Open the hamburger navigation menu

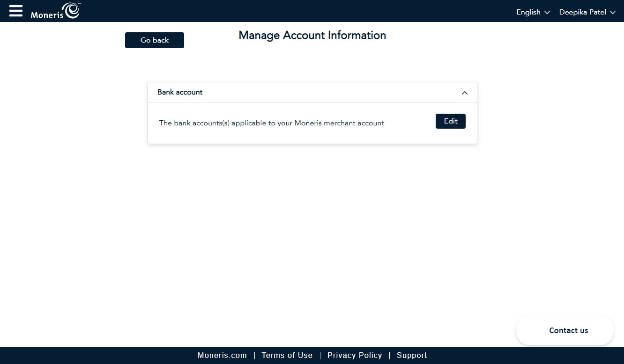click(16, 11)
